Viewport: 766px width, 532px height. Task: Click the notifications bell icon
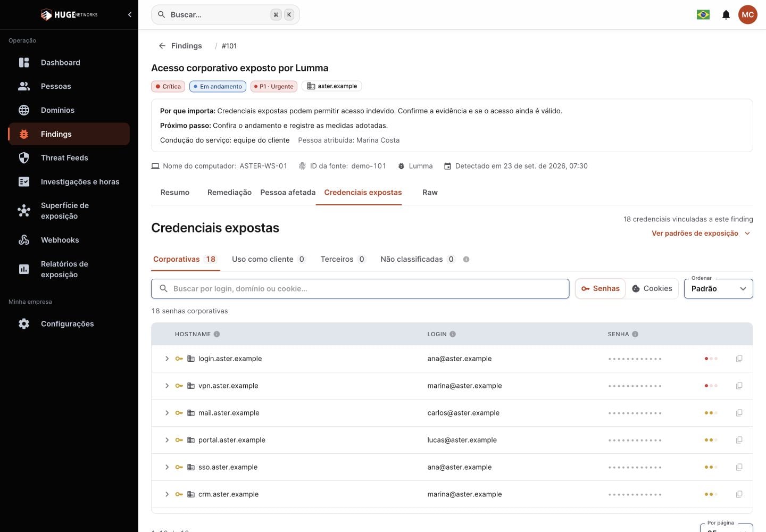[x=726, y=15]
